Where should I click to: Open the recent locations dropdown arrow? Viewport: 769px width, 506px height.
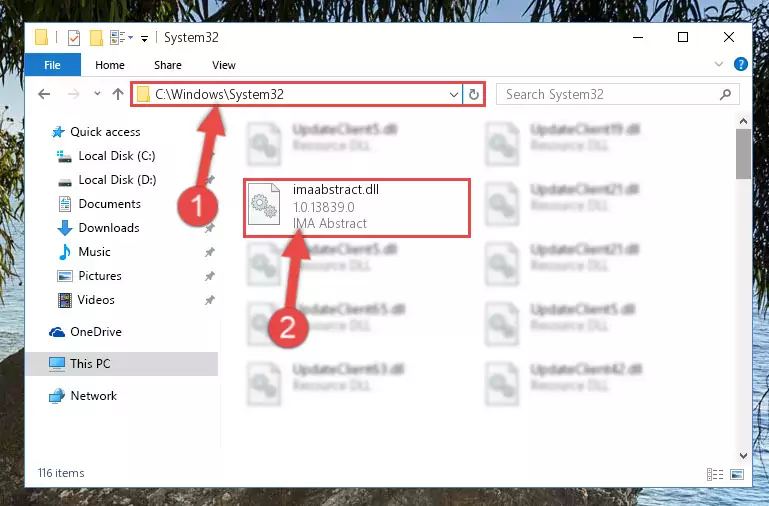click(97, 93)
